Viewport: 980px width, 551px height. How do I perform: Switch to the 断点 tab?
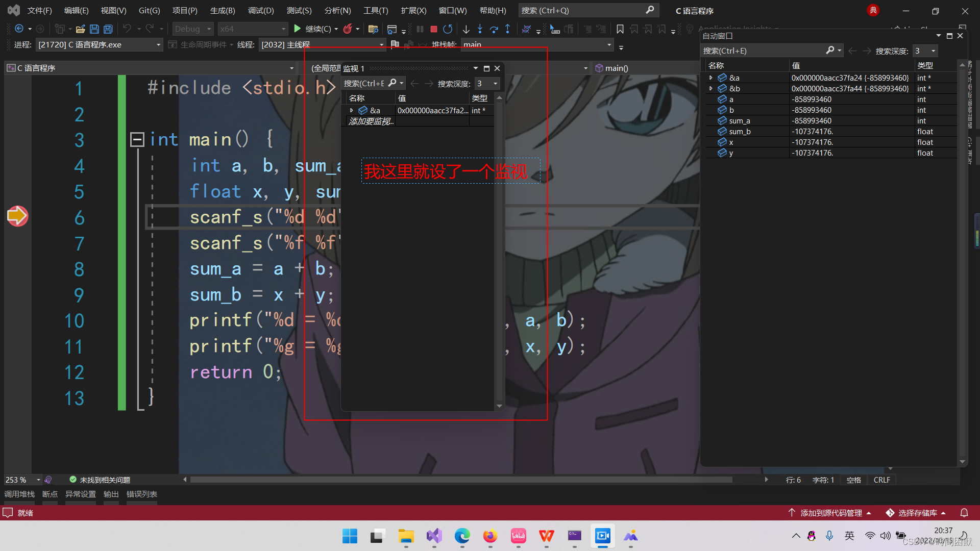coord(50,494)
